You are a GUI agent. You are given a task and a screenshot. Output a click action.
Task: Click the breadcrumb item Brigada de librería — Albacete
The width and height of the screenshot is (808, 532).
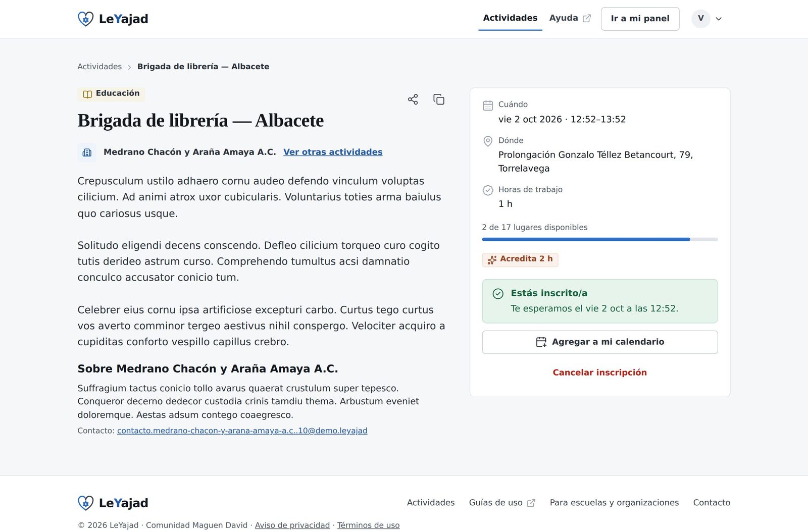pos(203,67)
